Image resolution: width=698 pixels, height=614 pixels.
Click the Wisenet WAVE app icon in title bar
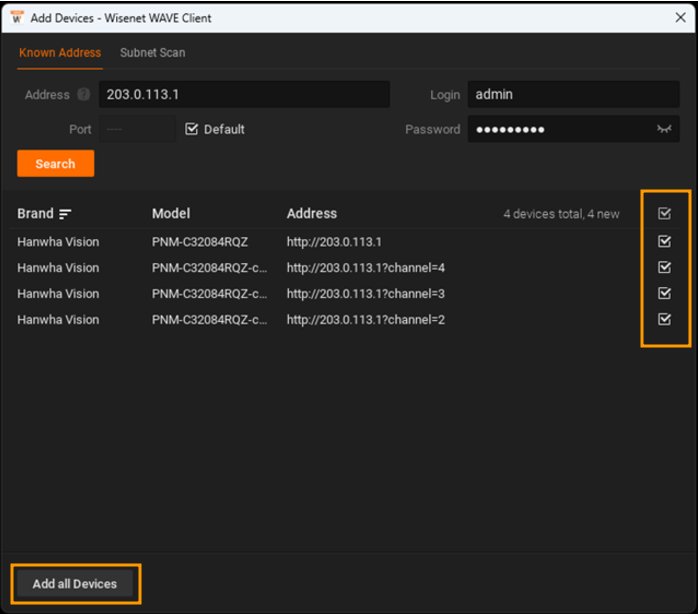point(17,18)
